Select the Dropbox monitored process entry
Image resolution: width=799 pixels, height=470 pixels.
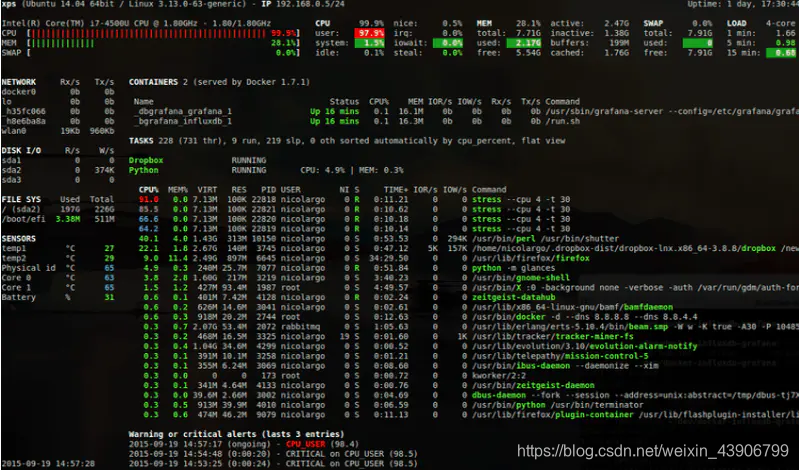(x=146, y=160)
